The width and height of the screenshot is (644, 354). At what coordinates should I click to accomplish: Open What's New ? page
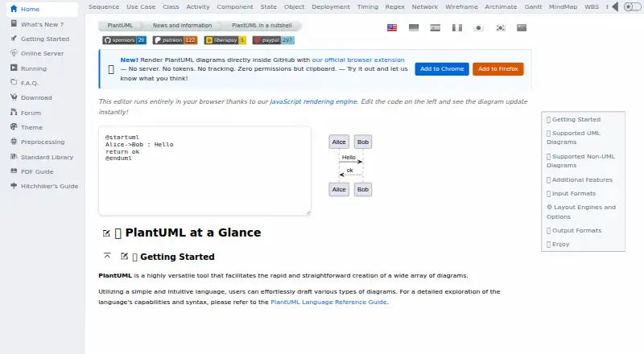pyautogui.click(x=42, y=24)
